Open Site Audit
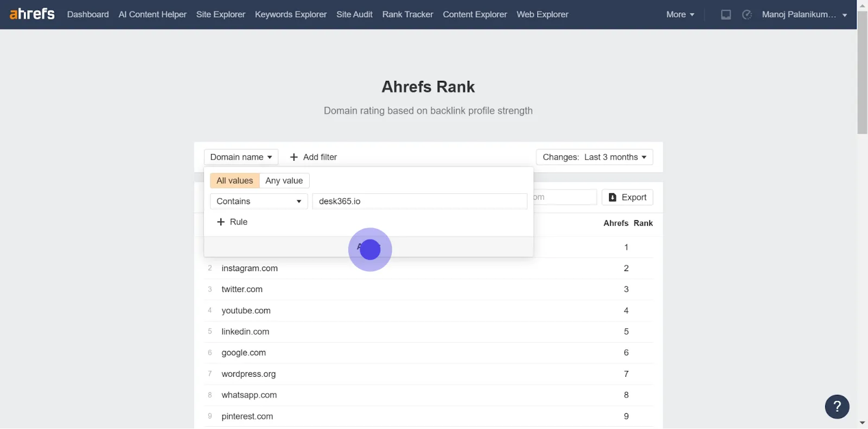The height and width of the screenshot is (429, 868). click(x=354, y=15)
